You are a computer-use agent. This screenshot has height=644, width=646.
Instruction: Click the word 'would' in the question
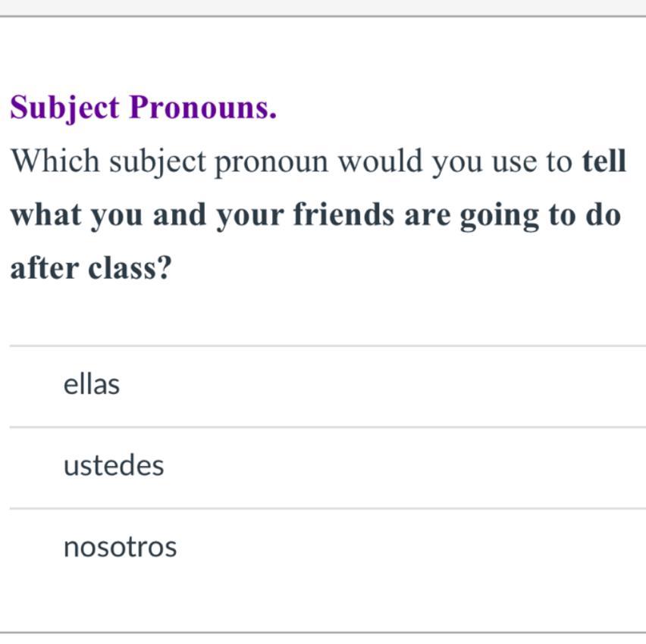point(381,161)
